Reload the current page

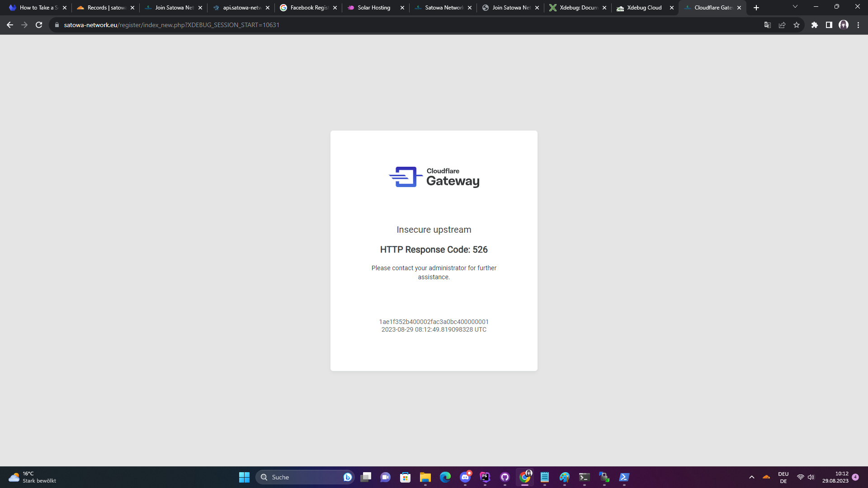coord(39,25)
